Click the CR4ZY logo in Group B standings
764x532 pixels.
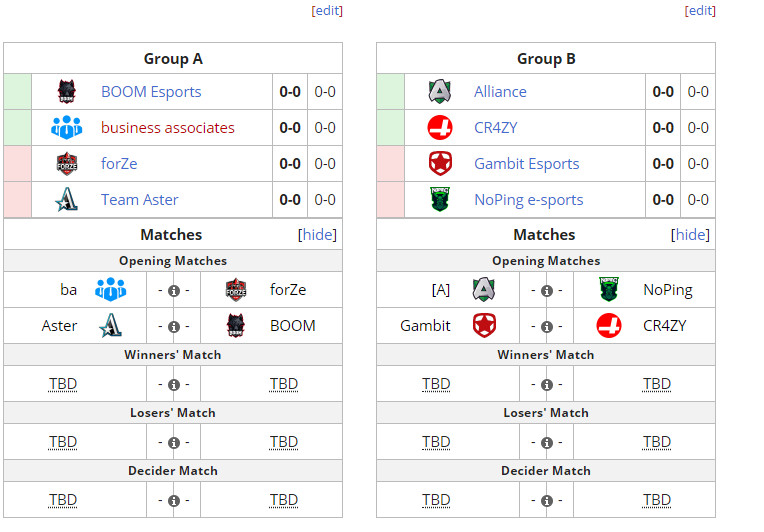[440, 128]
